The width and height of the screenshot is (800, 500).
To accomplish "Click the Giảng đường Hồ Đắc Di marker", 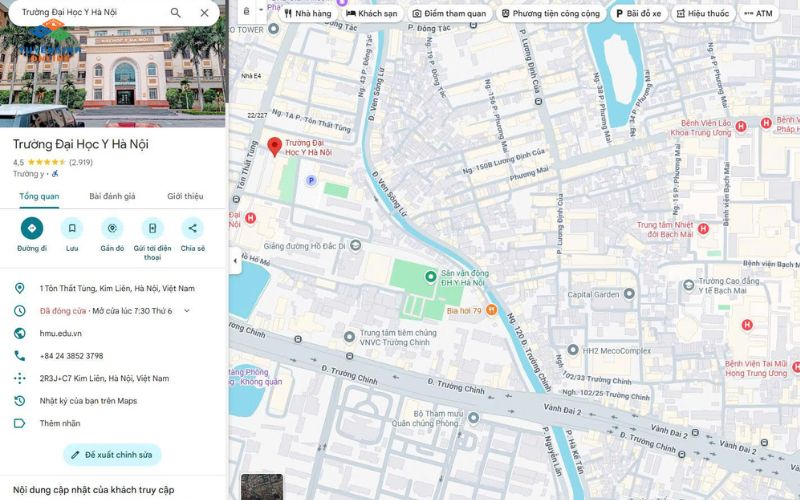I will [x=356, y=245].
